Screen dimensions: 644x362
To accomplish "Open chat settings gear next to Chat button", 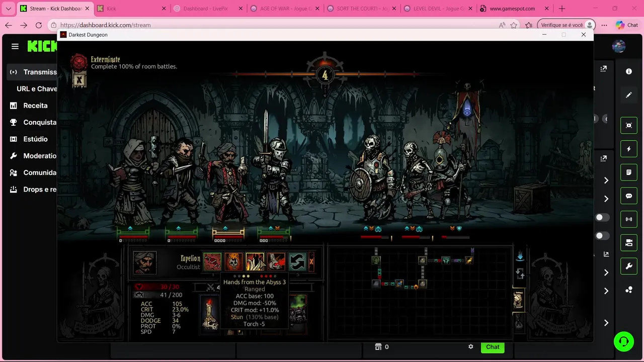I will click(x=471, y=347).
